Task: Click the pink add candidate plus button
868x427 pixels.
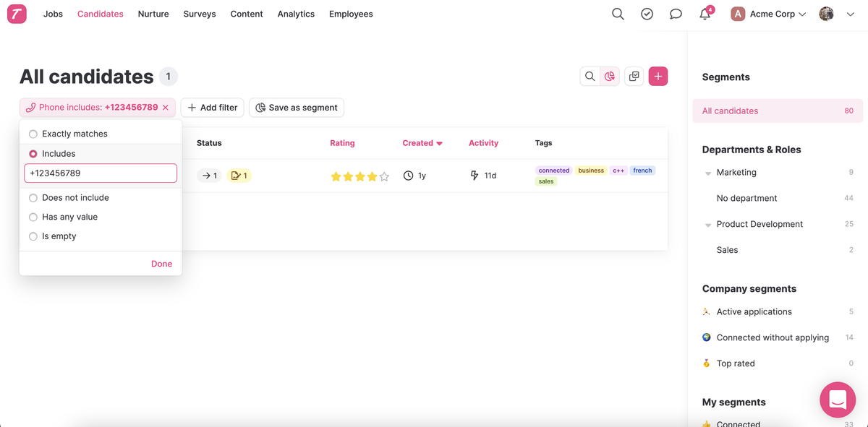Action: tap(658, 77)
